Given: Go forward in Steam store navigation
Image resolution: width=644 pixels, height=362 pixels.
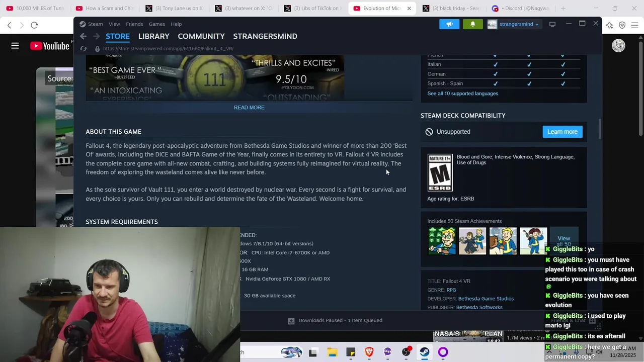Looking at the screenshot, I should [97, 36].
